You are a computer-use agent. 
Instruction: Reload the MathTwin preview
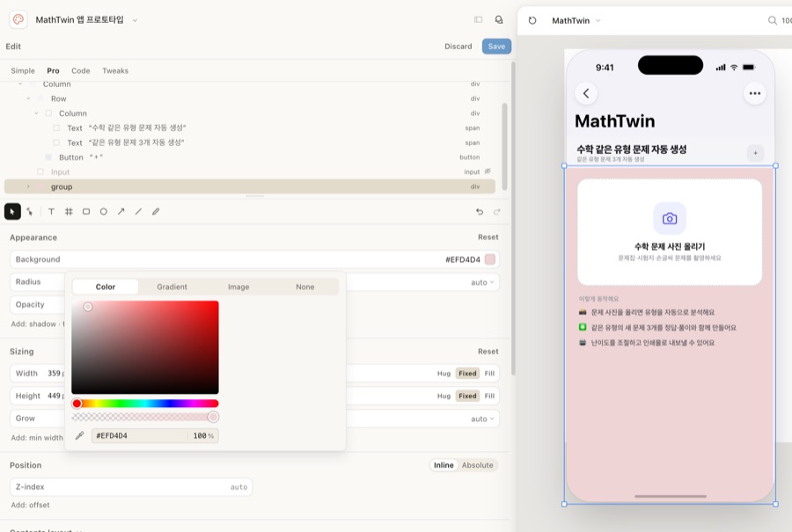coord(532,20)
